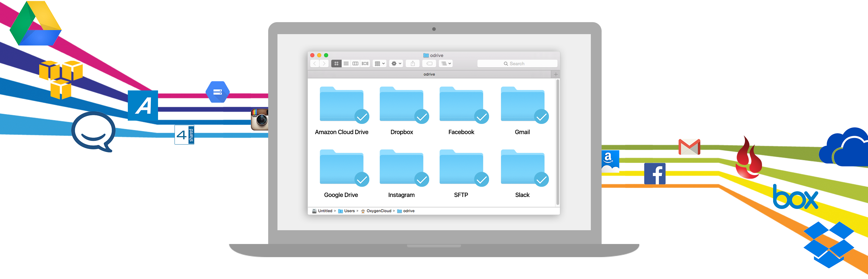The height and width of the screenshot is (279, 868).
Task: Open the gear Action dropdown menu
Action: (396, 63)
